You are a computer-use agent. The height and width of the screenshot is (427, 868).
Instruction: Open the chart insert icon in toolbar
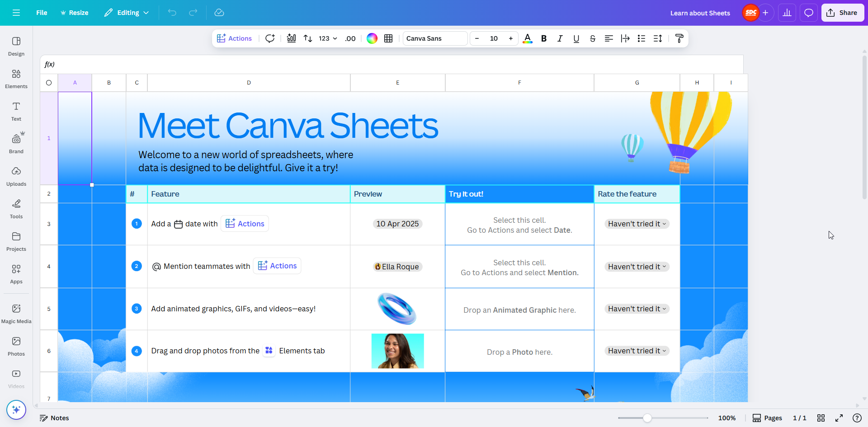(292, 38)
